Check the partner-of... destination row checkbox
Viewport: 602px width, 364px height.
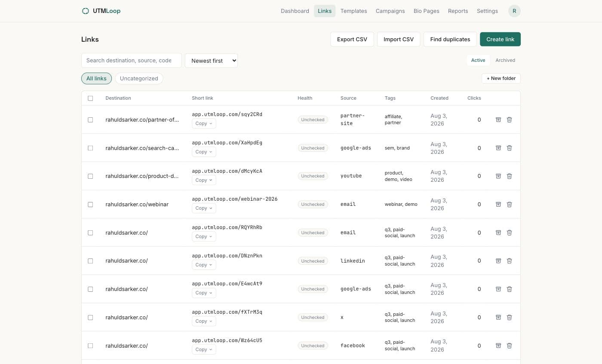click(90, 119)
